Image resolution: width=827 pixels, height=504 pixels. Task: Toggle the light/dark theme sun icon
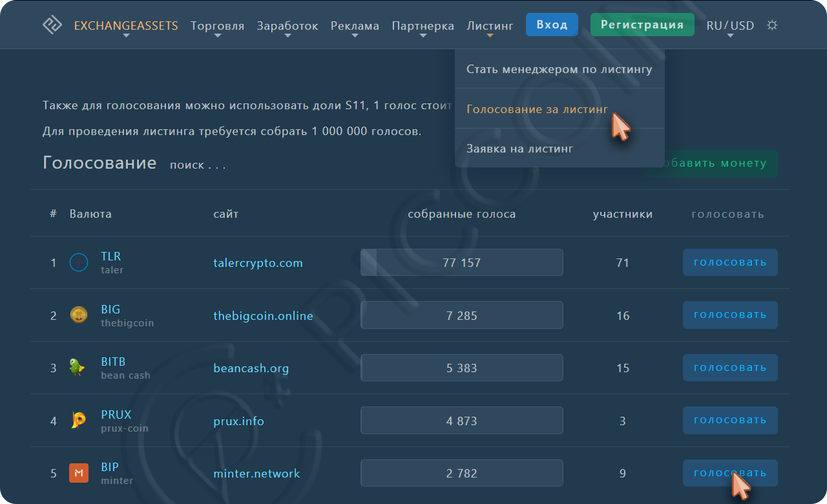coord(772,25)
